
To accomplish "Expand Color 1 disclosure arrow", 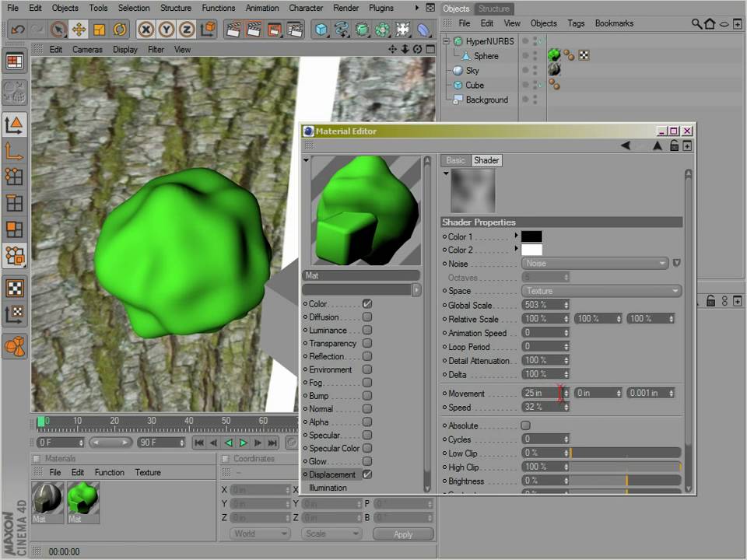I will pyautogui.click(x=516, y=235).
